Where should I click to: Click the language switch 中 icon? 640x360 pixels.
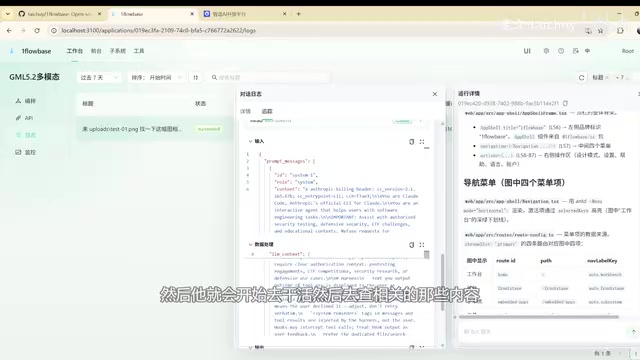(587, 51)
